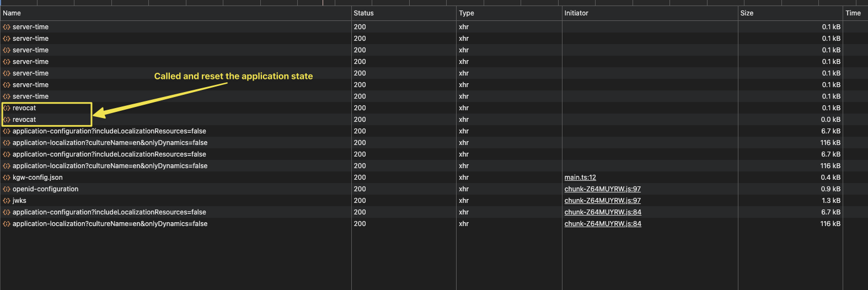The image size is (868, 290).
Task: Click the icon beside openid-configuration request
Action: [x=7, y=189]
